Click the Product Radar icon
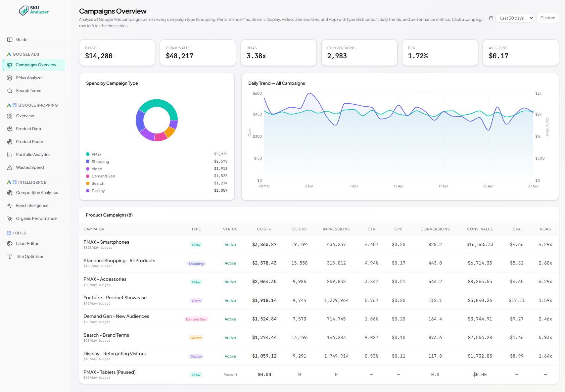 point(10,142)
